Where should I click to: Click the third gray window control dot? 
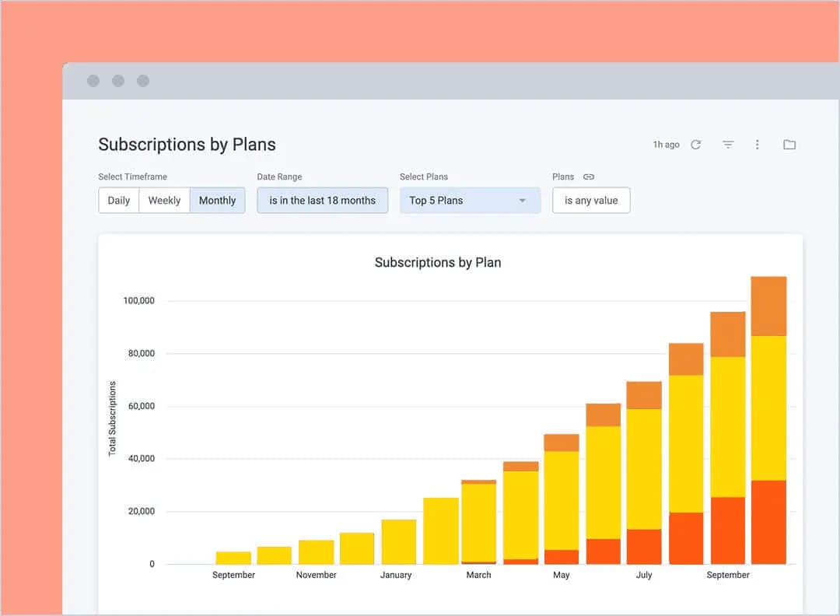pos(143,81)
